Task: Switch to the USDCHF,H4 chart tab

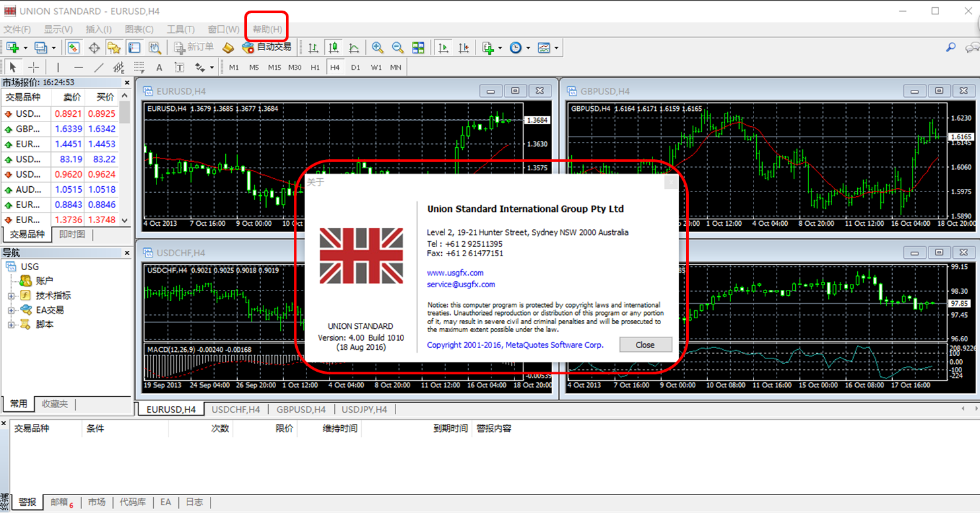Action: (236, 409)
